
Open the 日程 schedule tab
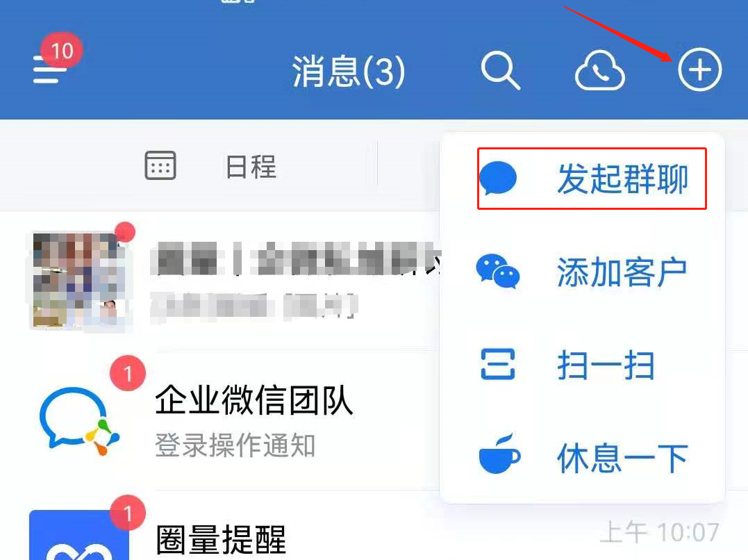pos(210,166)
